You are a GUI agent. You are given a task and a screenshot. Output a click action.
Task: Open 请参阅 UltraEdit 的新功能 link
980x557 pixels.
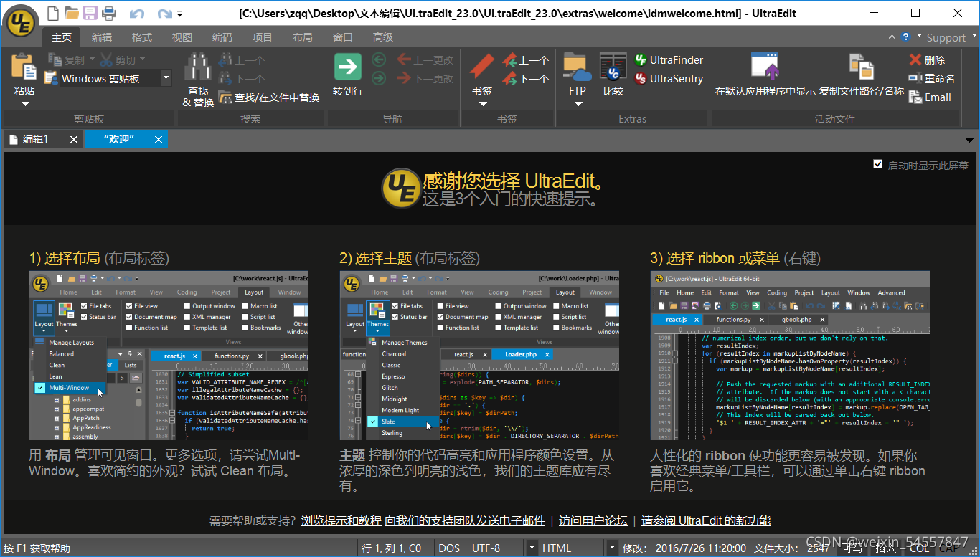pyautogui.click(x=706, y=520)
